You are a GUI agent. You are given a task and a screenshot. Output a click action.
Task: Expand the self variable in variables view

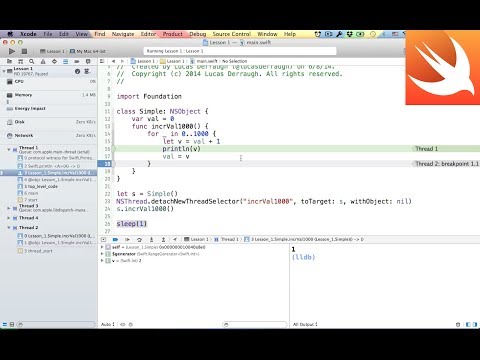point(102,247)
